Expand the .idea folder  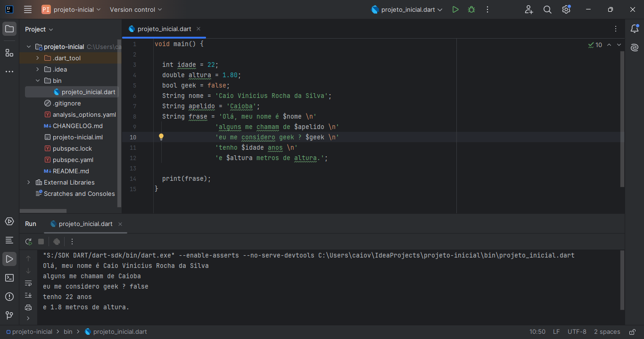[x=38, y=69]
